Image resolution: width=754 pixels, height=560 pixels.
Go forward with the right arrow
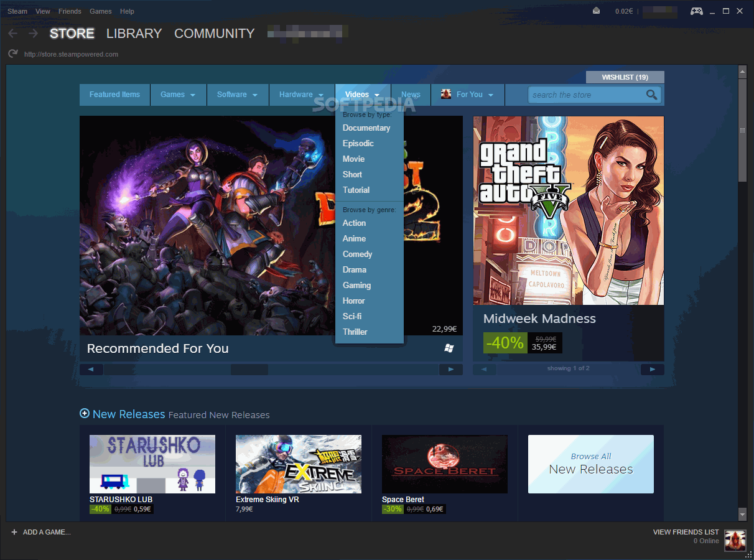coord(33,34)
